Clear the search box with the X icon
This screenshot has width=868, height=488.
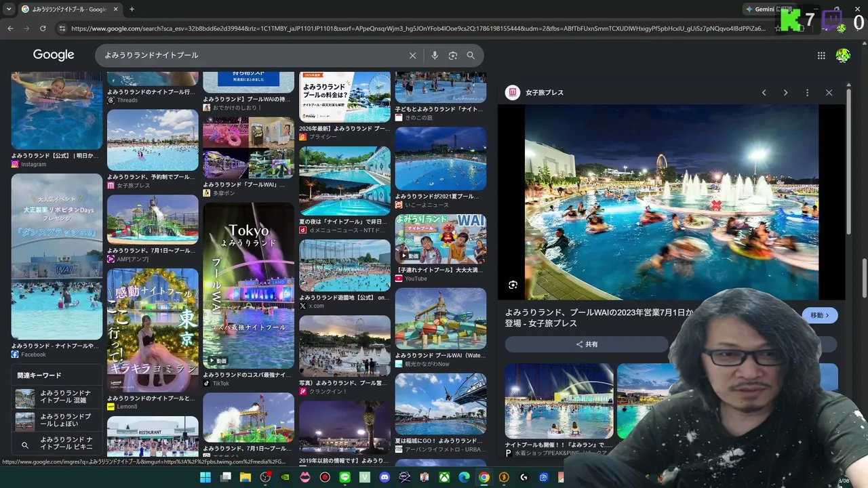[x=412, y=56]
